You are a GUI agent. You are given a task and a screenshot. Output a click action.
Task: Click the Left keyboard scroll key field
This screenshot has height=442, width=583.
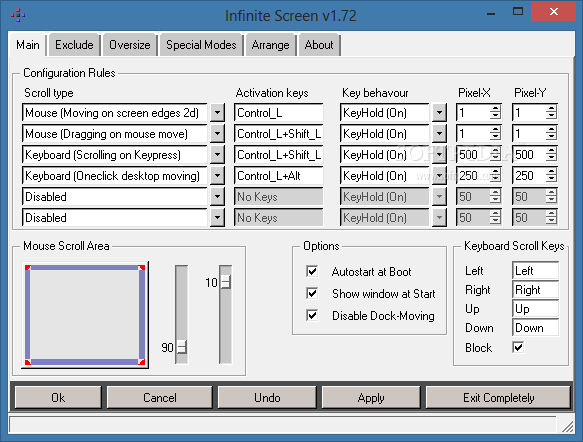click(x=535, y=270)
